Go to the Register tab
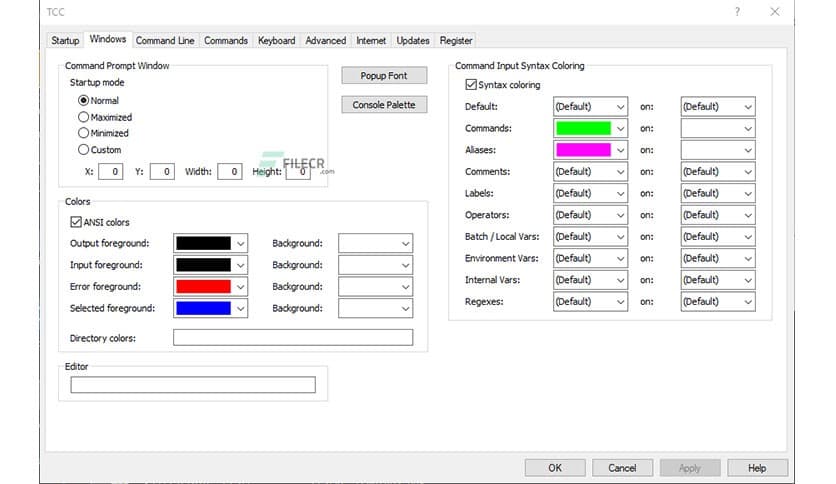The image size is (836, 484). click(x=456, y=41)
